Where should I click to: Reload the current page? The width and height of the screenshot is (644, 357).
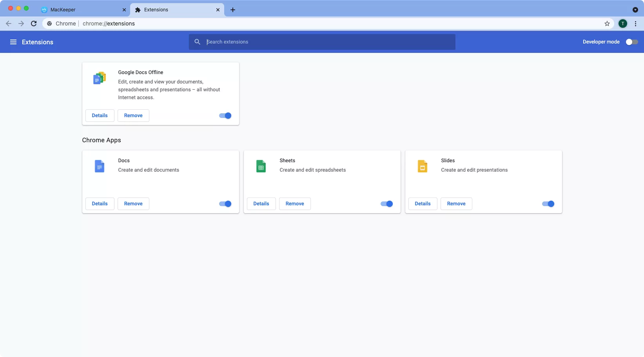34,24
